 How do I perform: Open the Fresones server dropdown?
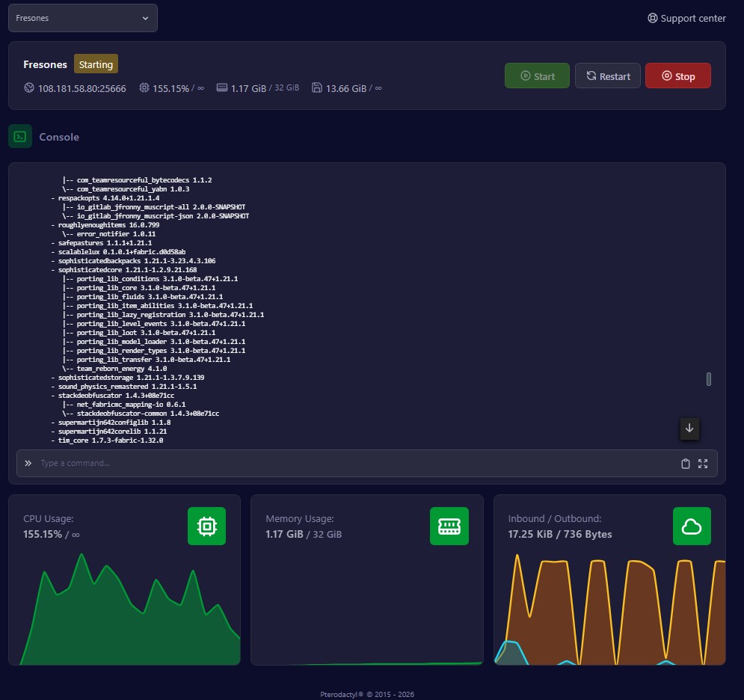pyautogui.click(x=82, y=18)
